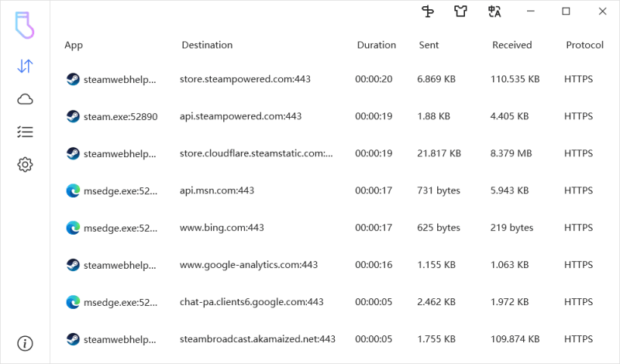
Task: Click the signpost guide icon in title bar
Action: click(x=428, y=12)
